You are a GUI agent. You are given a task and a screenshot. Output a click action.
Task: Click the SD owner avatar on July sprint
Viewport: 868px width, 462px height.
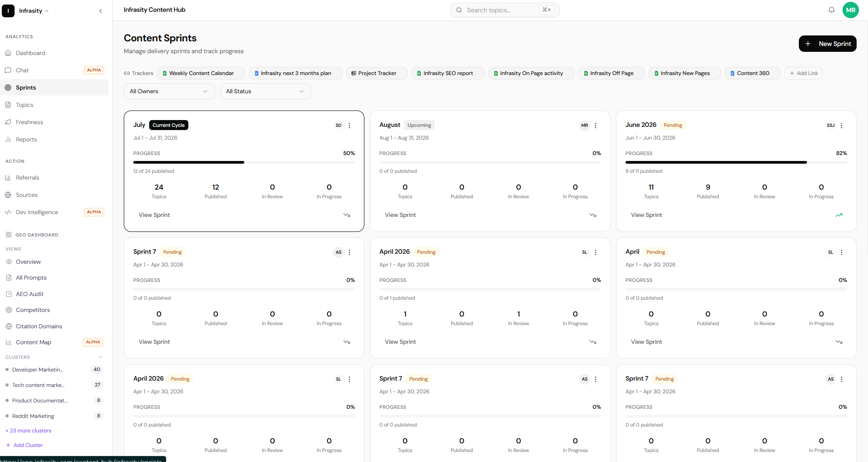(x=338, y=126)
